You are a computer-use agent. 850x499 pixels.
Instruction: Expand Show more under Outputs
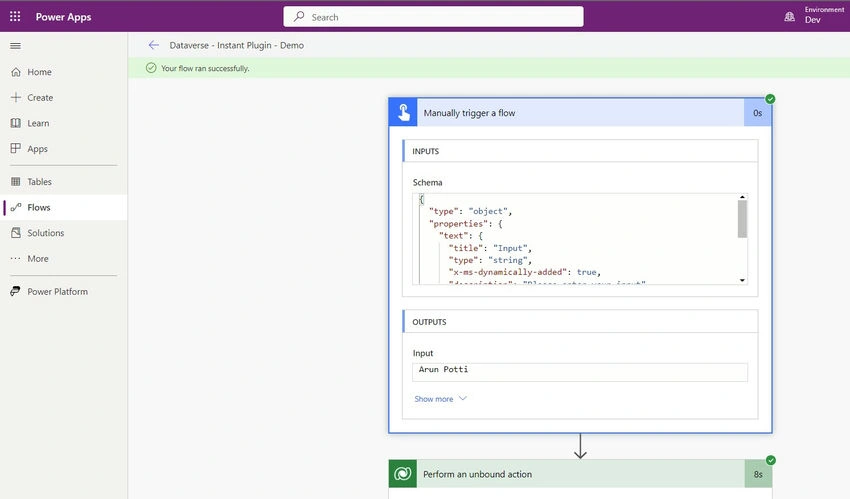click(433, 399)
